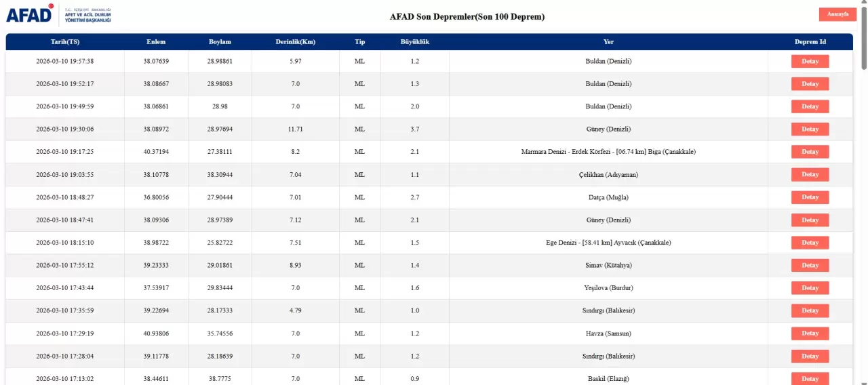Click the Yer column header
Screen dimensions: 868x385
tap(608, 42)
